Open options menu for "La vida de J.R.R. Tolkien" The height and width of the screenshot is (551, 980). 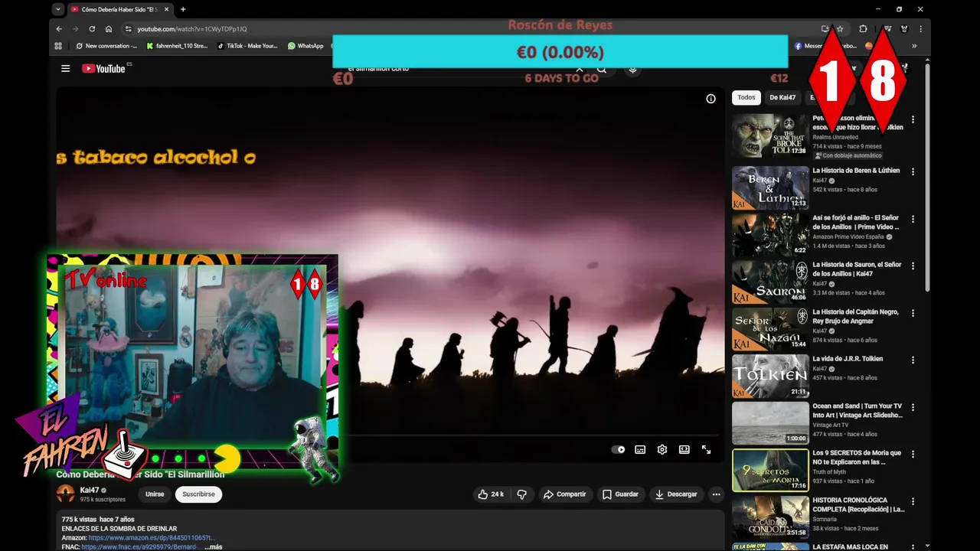(913, 360)
